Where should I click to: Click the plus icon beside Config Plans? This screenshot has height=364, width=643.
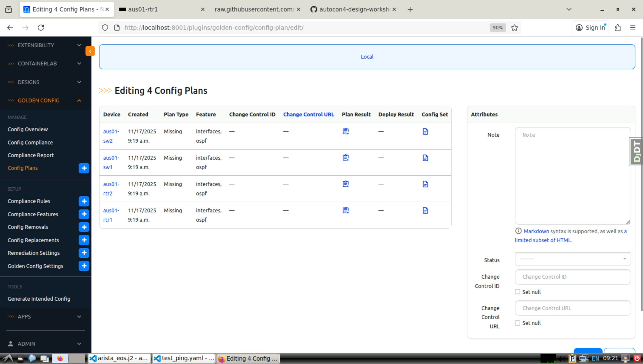tap(84, 168)
